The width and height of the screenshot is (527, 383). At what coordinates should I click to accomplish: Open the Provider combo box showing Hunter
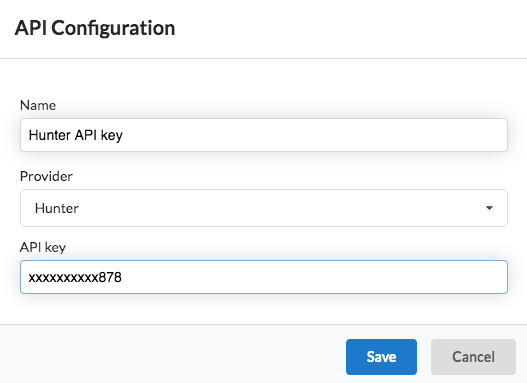(264, 208)
